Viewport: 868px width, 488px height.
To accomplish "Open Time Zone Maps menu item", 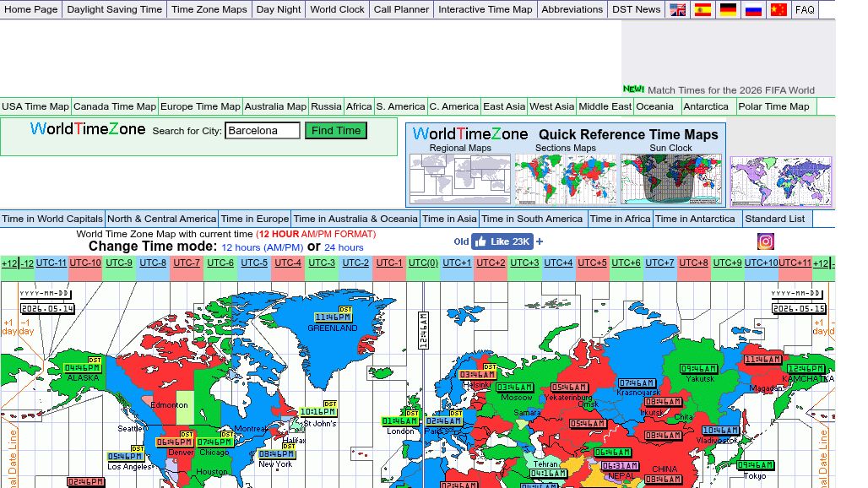I will 209,9.
